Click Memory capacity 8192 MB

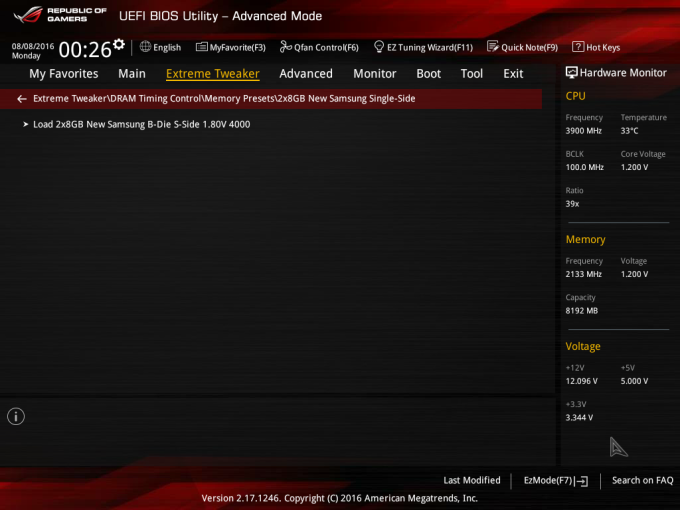(582, 311)
